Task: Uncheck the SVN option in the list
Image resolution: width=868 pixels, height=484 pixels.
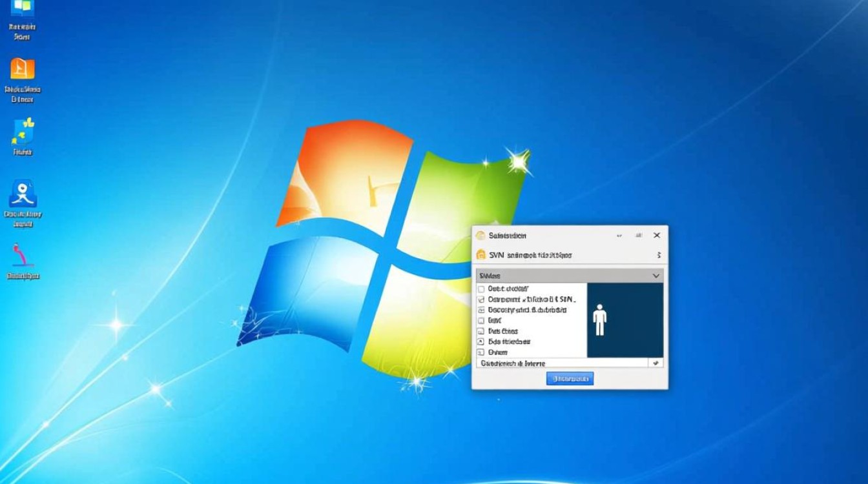Action: pyautogui.click(x=480, y=300)
